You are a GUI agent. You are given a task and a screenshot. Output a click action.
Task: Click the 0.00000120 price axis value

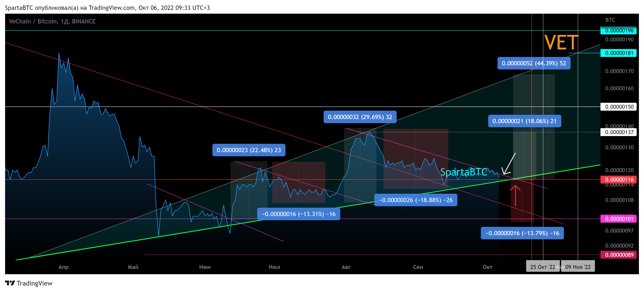619,170
